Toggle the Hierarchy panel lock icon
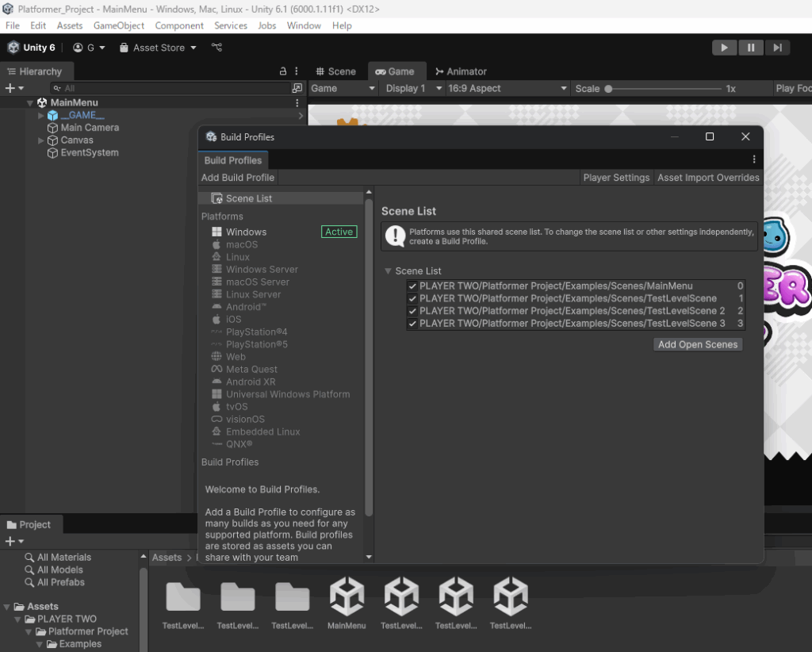 [283, 71]
